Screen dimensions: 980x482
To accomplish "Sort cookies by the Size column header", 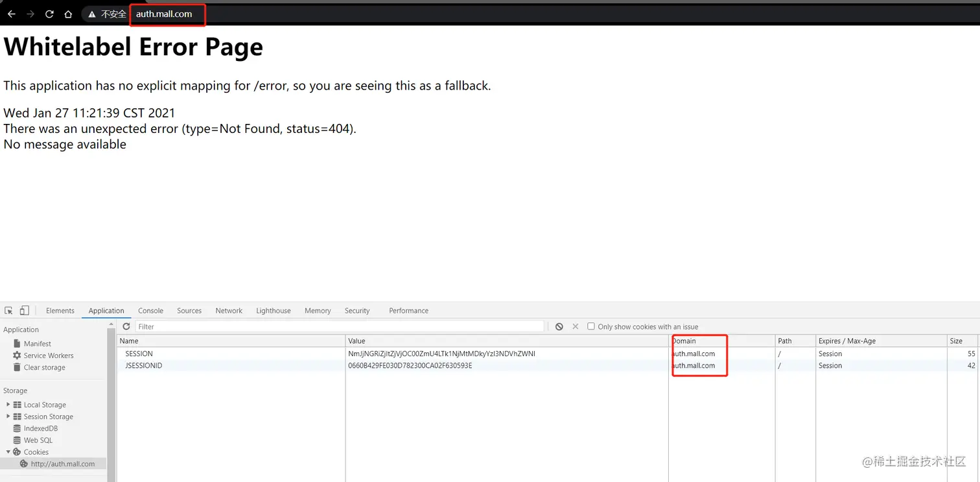I will coord(963,341).
